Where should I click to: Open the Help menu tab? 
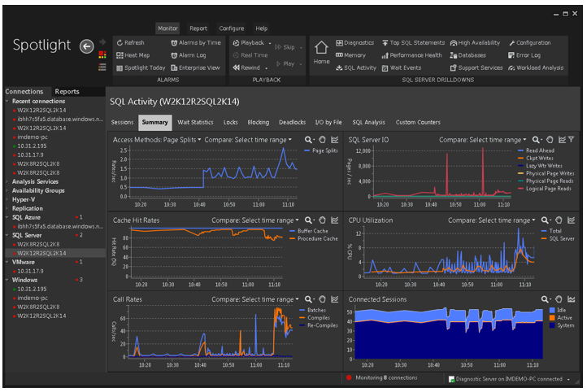tap(261, 28)
